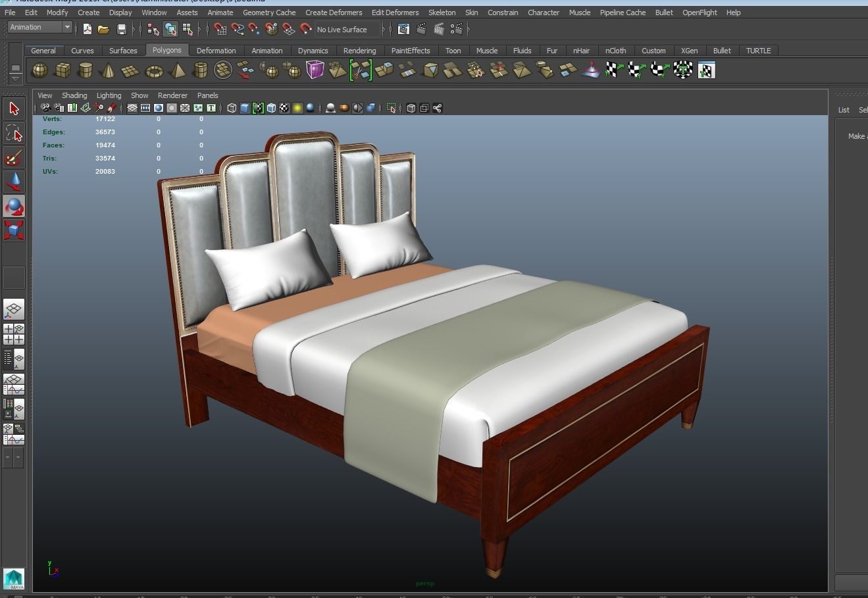Create a polygon Cylinder from shelf
Viewport: 868px width, 598px height.
pyautogui.click(x=86, y=70)
